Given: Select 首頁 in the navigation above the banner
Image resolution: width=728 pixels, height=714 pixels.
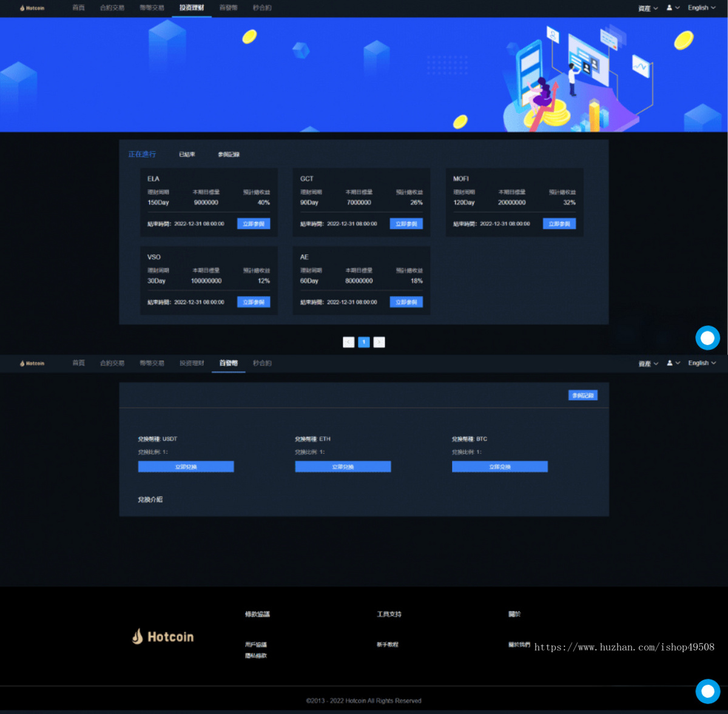Looking at the screenshot, I should click(x=78, y=8).
